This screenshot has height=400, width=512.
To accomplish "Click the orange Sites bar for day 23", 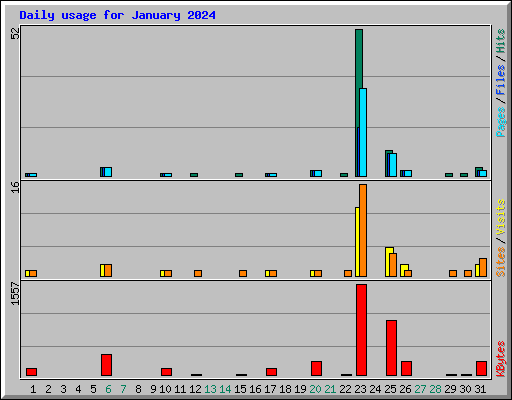I will click(363, 230).
